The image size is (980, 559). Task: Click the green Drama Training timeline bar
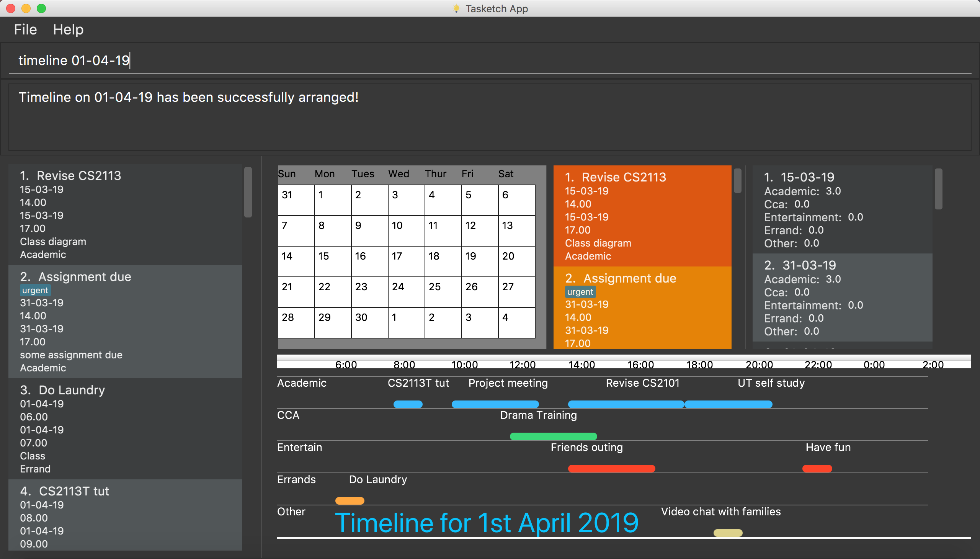[x=553, y=436]
